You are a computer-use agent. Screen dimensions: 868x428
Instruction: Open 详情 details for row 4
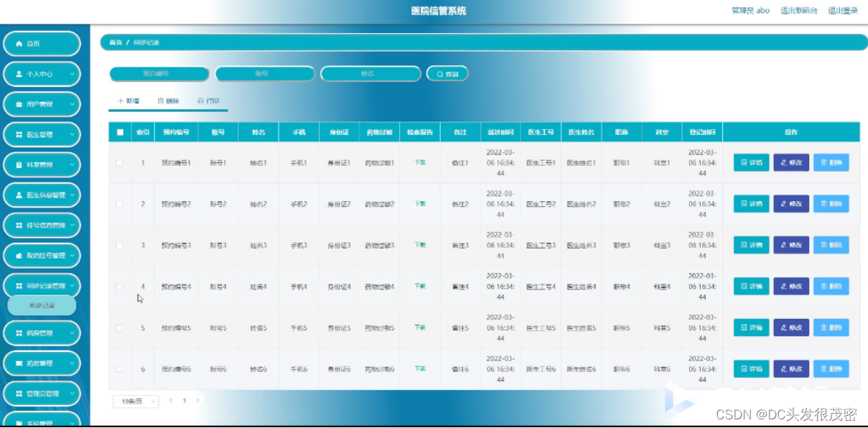click(x=751, y=287)
